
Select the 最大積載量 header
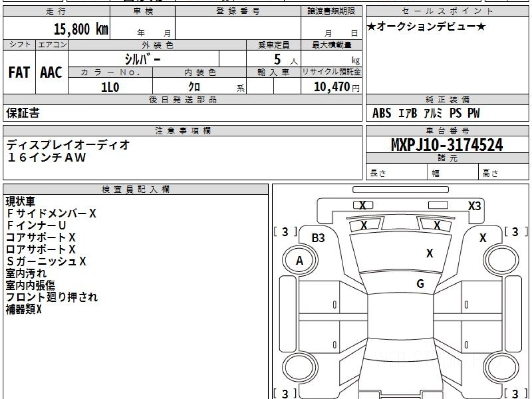pos(331,45)
